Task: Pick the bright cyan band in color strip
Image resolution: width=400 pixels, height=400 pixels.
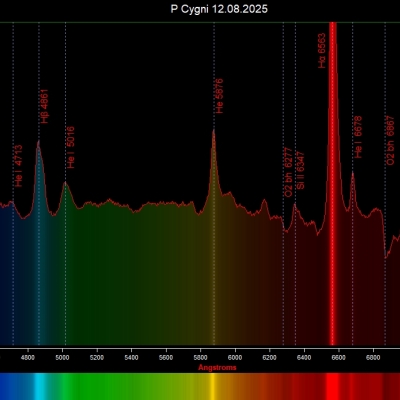Action: click(x=41, y=386)
